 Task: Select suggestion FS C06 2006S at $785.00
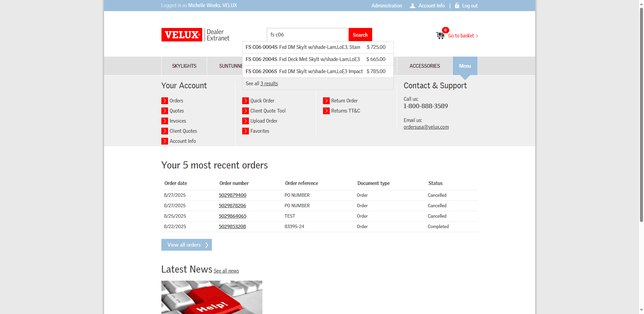click(x=318, y=71)
